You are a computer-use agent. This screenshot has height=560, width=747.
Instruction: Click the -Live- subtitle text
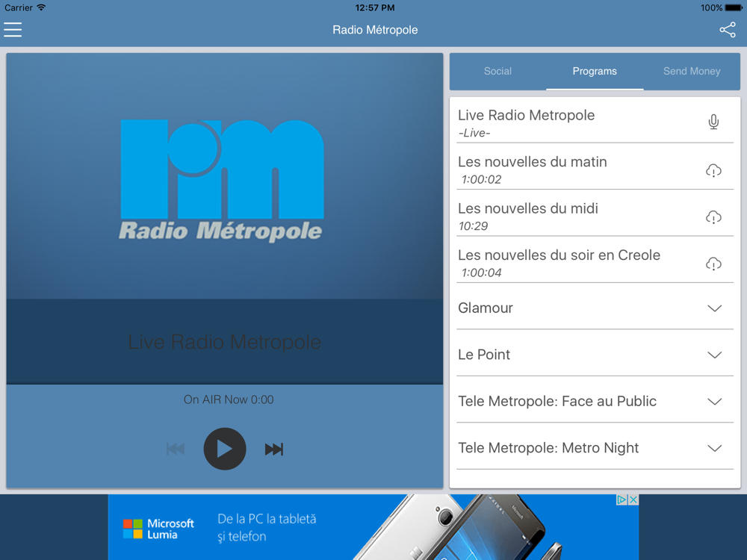(x=474, y=133)
